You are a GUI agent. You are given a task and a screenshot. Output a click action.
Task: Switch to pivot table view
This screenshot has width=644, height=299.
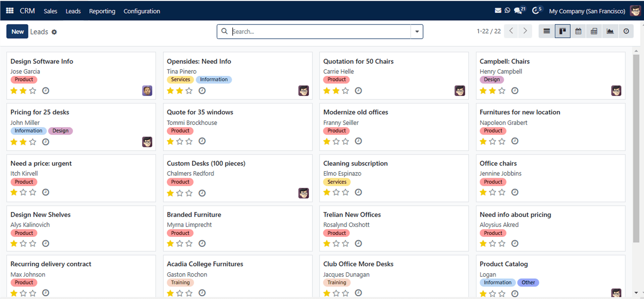(x=594, y=31)
